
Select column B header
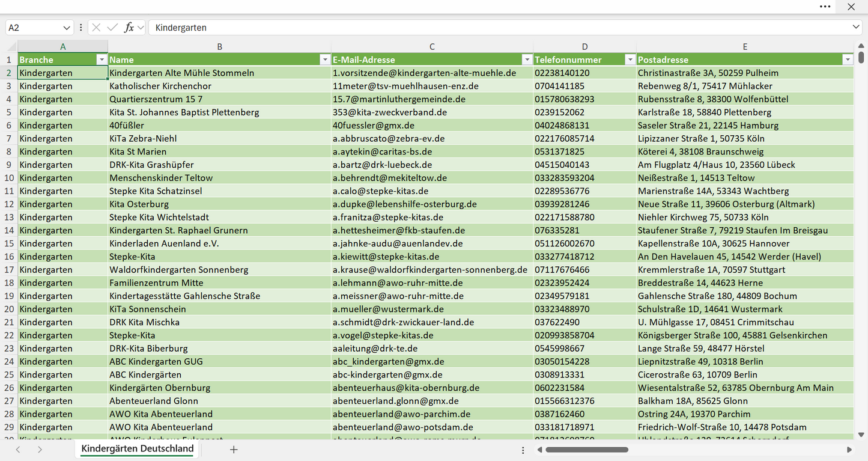[x=220, y=46]
